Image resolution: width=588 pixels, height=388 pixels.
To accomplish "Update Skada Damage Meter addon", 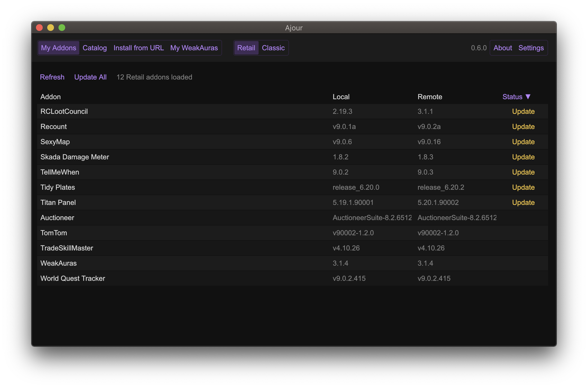I will [x=523, y=157].
